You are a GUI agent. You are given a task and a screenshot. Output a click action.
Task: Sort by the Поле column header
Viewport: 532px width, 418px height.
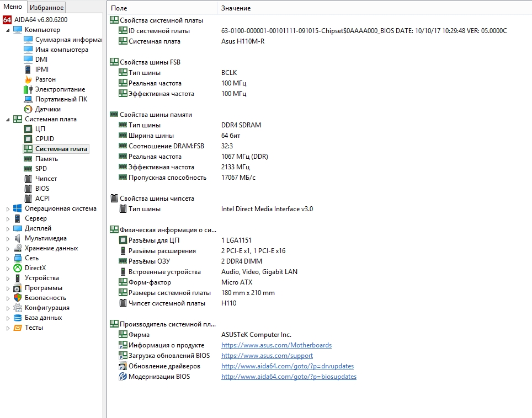click(x=162, y=8)
